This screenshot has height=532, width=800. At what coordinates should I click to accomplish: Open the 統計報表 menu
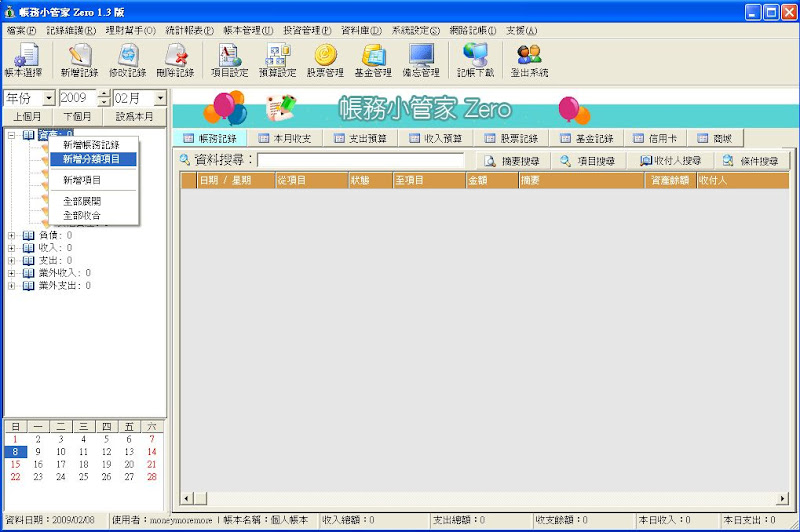[190, 31]
